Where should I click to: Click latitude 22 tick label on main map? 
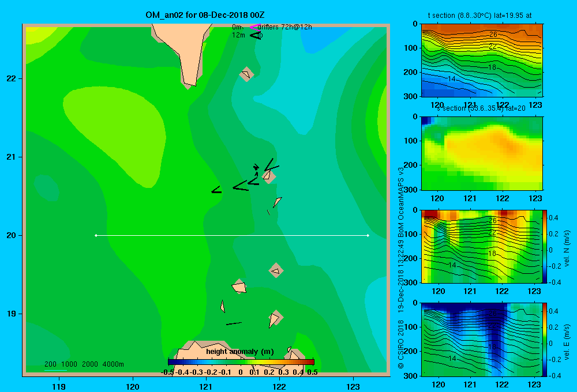[x=12, y=79]
